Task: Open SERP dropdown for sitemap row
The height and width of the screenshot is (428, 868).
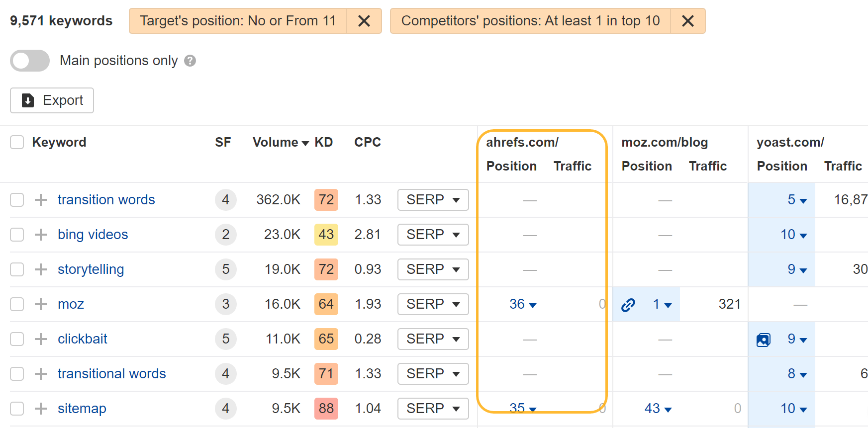Action: click(x=433, y=409)
